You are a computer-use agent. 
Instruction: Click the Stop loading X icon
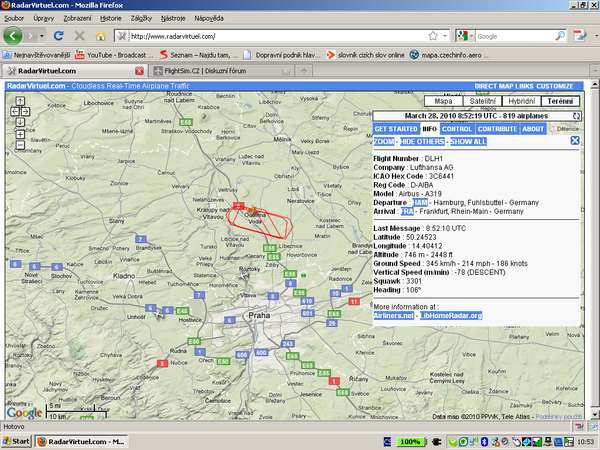(80, 36)
